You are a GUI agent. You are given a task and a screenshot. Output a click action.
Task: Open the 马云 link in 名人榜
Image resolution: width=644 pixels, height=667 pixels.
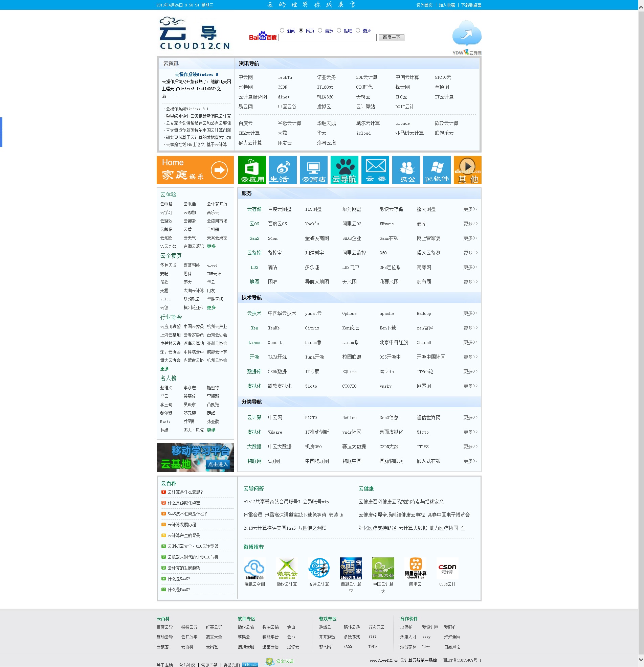pos(164,396)
